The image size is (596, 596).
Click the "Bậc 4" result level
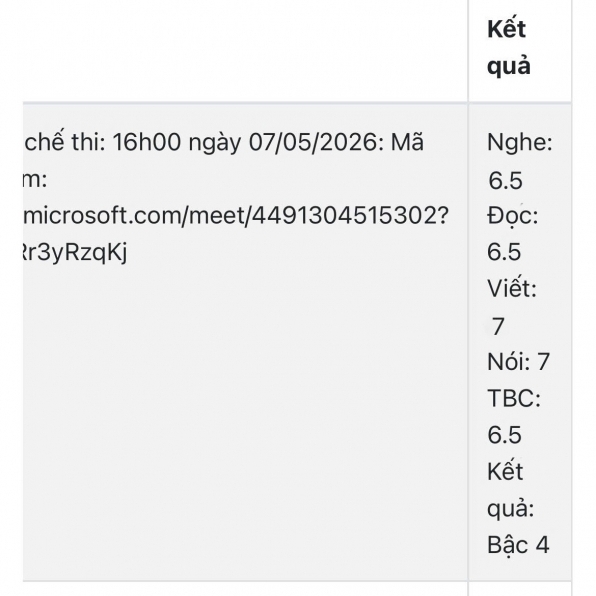pos(518,545)
